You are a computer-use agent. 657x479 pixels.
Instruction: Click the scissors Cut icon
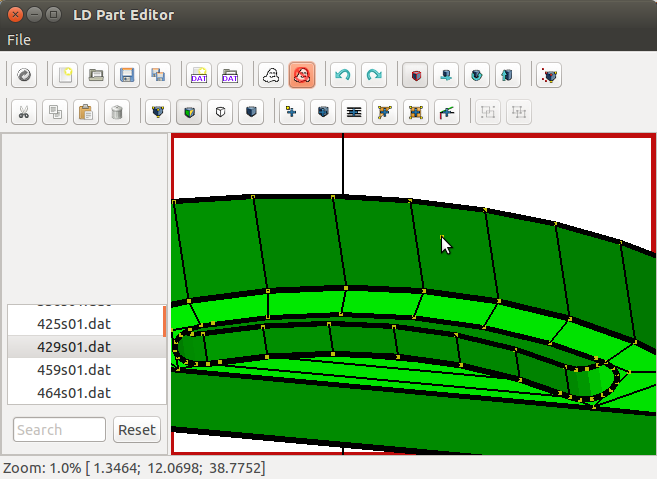click(x=24, y=112)
